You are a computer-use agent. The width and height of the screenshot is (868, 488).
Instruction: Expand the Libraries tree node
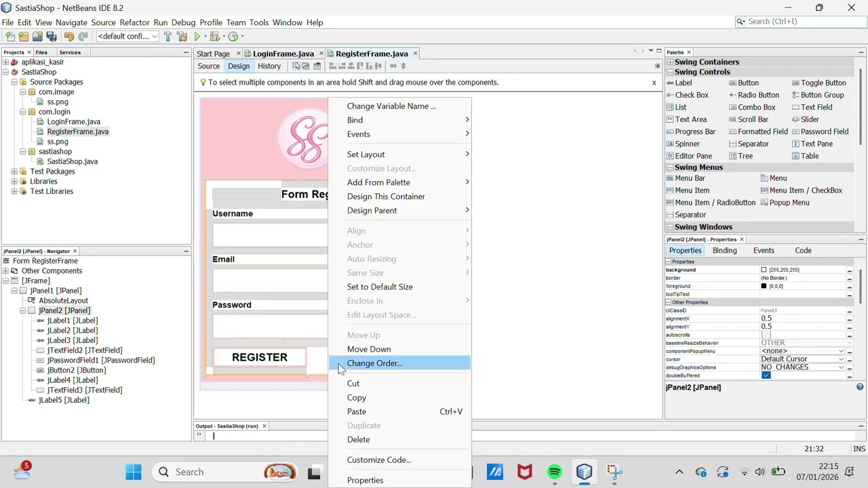tap(14, 181)
